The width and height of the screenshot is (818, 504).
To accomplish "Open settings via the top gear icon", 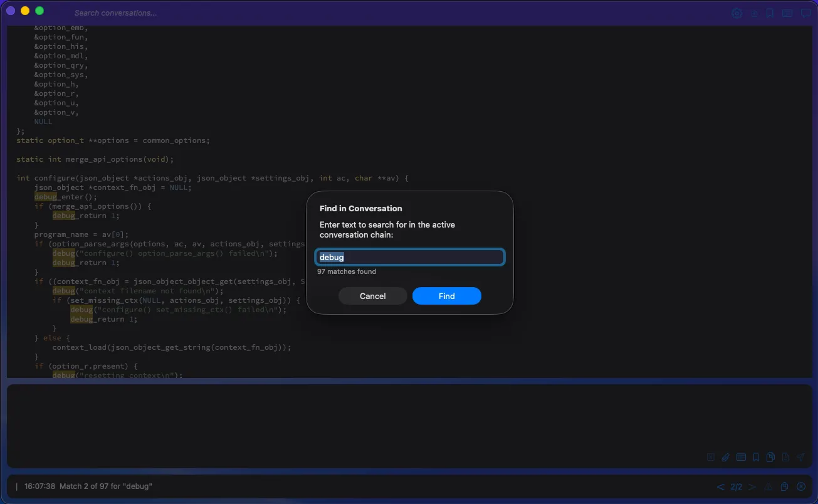I will [737, 13].
